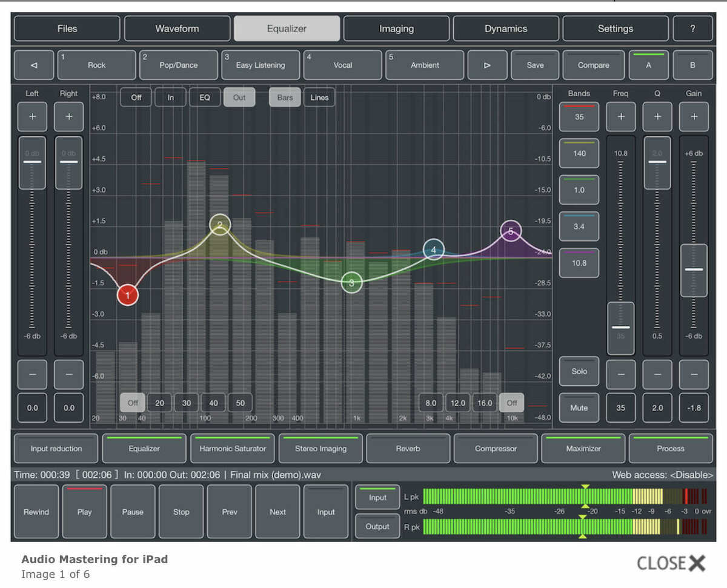
Task: Select the B comparison slot
Action: [x=692, y=65]
